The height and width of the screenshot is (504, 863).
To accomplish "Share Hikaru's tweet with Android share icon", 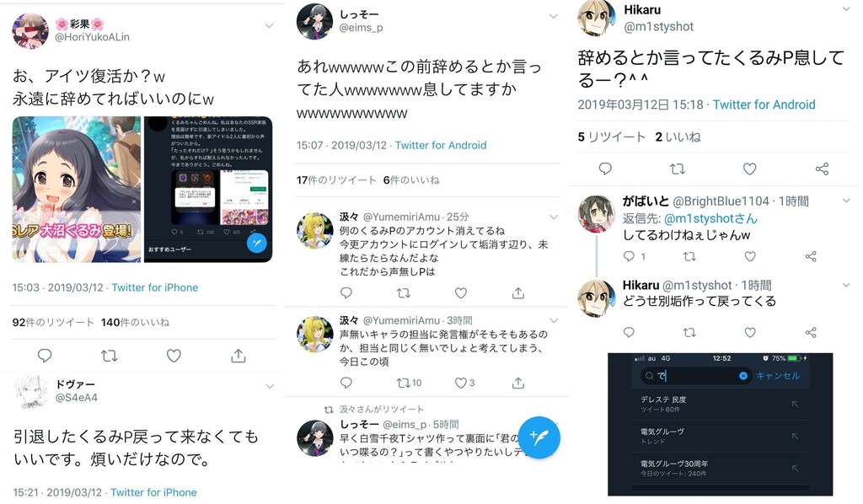I will (x=822, y=169).
